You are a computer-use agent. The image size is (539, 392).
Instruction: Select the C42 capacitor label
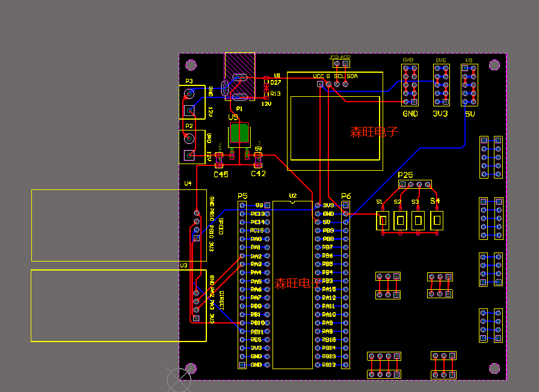tap(259, 174)
